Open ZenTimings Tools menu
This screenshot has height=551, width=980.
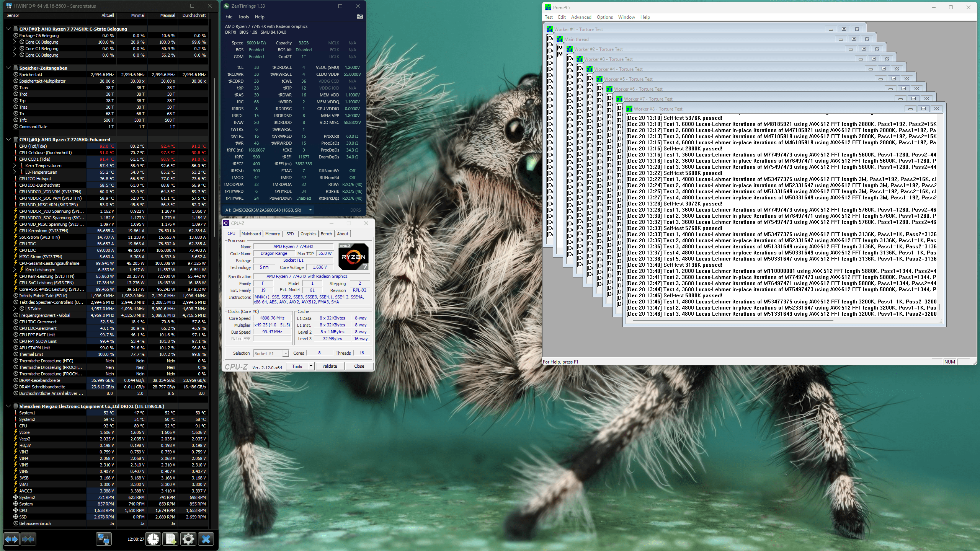[x=243, y=17]
